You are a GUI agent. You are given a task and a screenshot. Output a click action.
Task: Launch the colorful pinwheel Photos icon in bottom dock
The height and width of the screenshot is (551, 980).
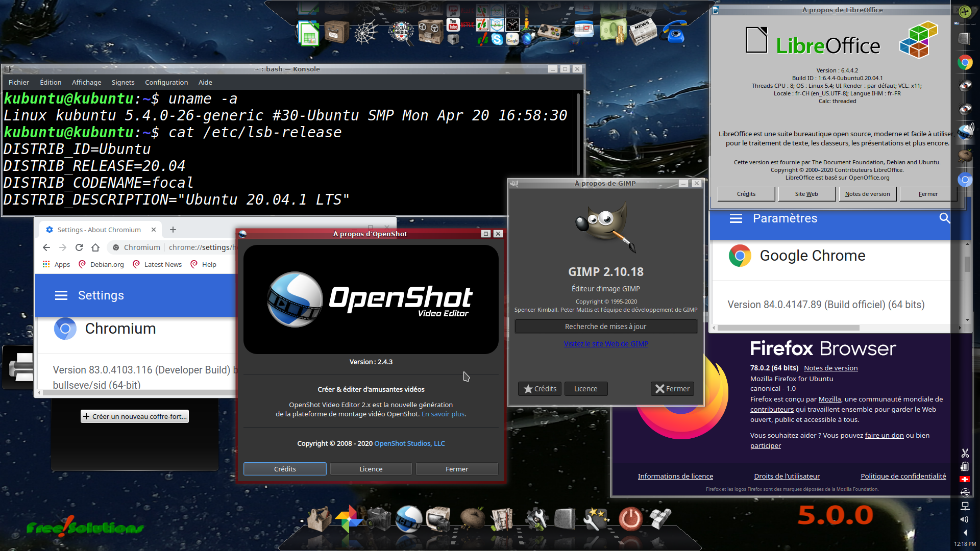349,518
